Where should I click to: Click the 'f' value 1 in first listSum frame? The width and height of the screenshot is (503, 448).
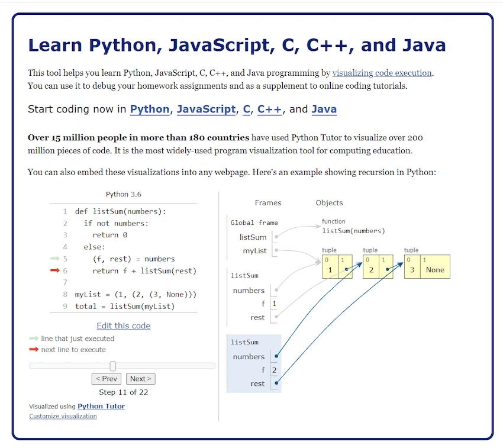274,304
